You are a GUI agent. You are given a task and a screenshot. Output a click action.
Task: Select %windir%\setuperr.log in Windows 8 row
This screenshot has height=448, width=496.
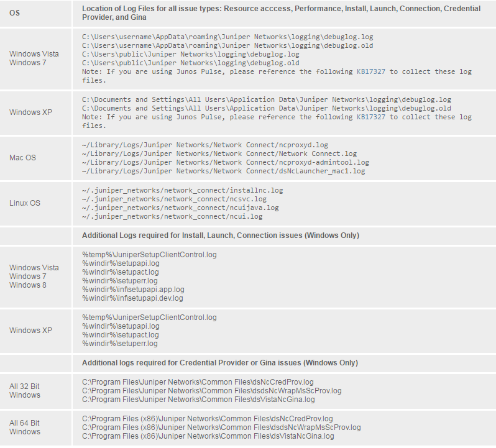point(120,281)
